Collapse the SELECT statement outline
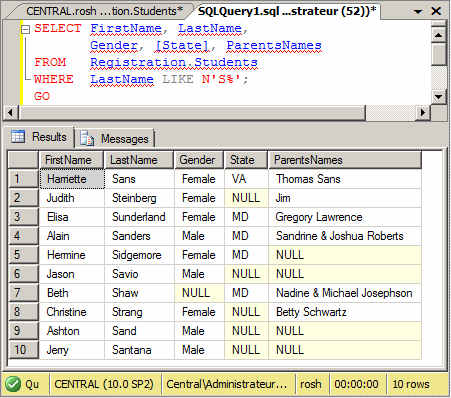Image resolution: width=451 pixels, height=398 pixels. (25, 29)
